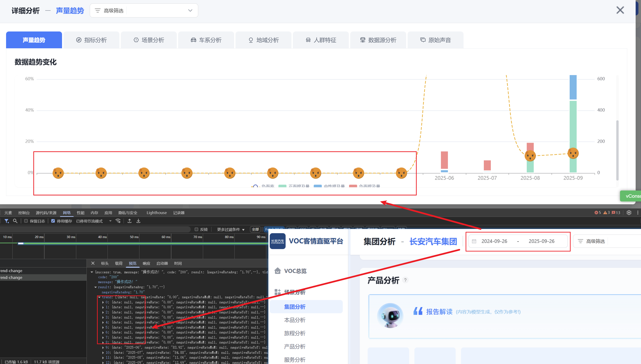The height and width of the screenshot is (364, 641).
Task: Open 本品分析 in the sidebar
Action: (295, 320)
